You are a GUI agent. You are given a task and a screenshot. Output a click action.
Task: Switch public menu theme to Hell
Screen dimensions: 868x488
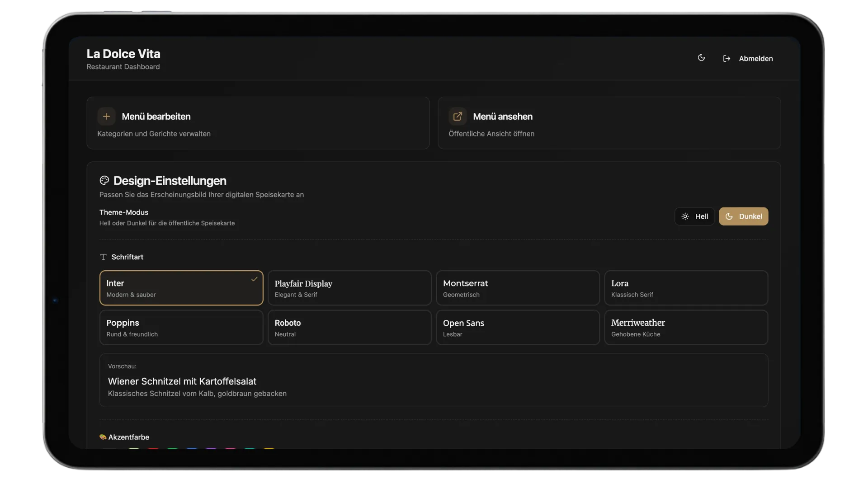pos(695,216)
